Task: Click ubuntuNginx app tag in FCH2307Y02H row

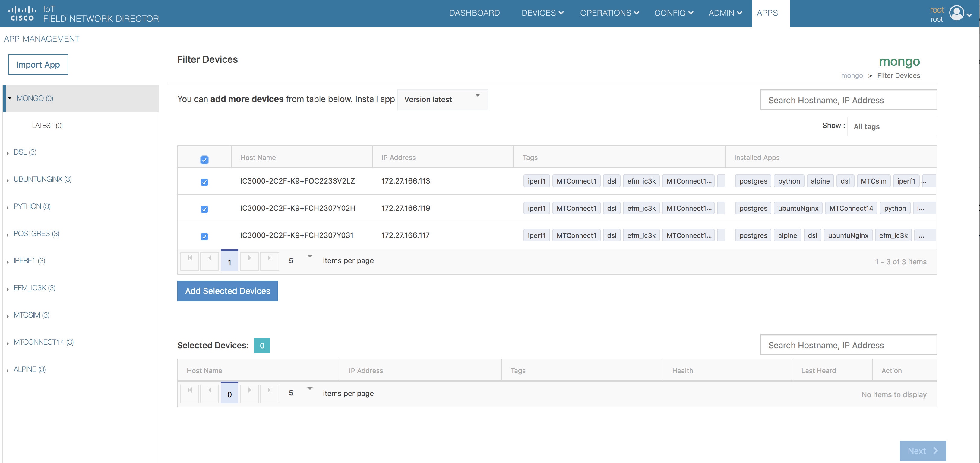Action: point(798,208)
